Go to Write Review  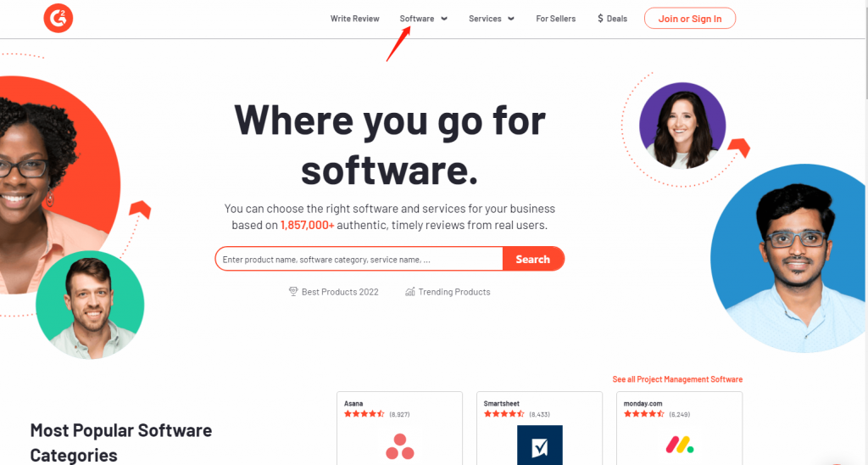click(x=355, y=19)
